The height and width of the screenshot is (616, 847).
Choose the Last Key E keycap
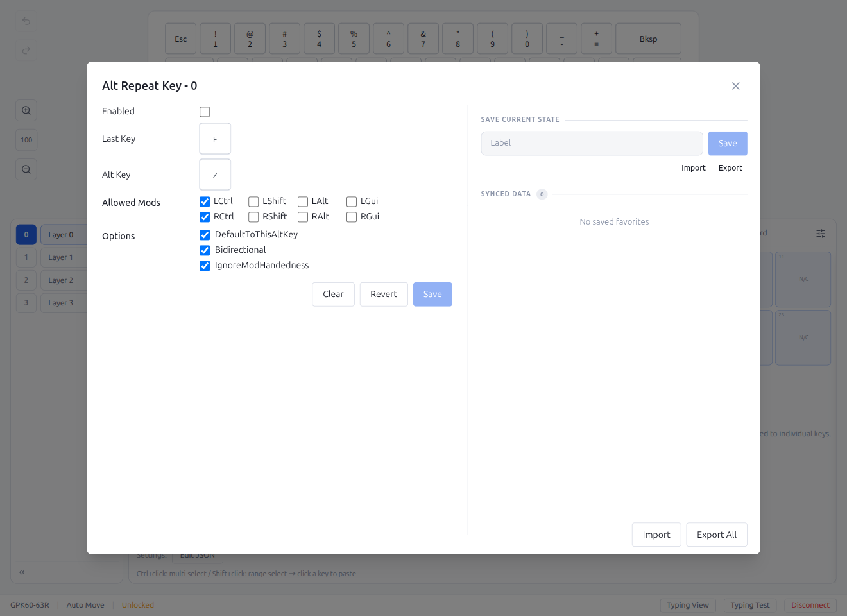pos(215,139)
